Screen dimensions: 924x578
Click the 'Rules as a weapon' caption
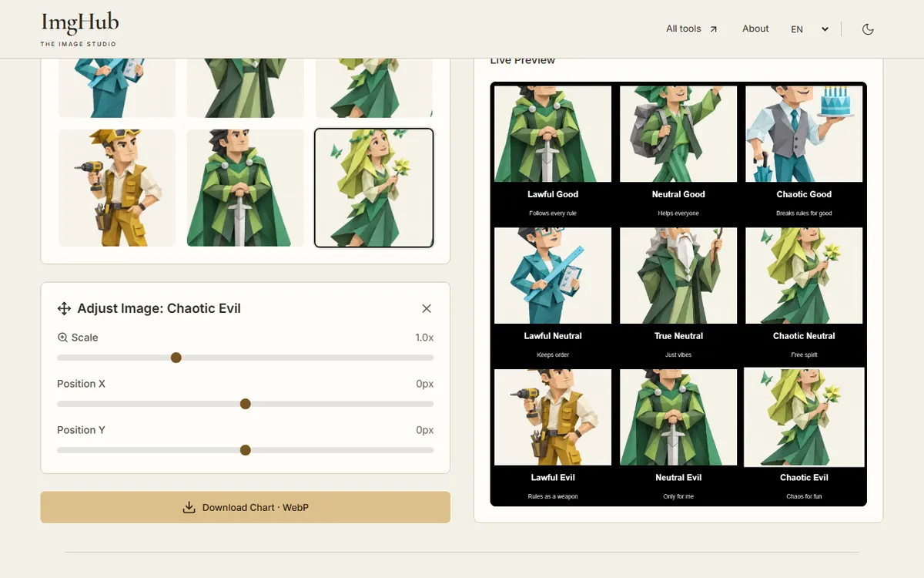[x=553, y=497]
